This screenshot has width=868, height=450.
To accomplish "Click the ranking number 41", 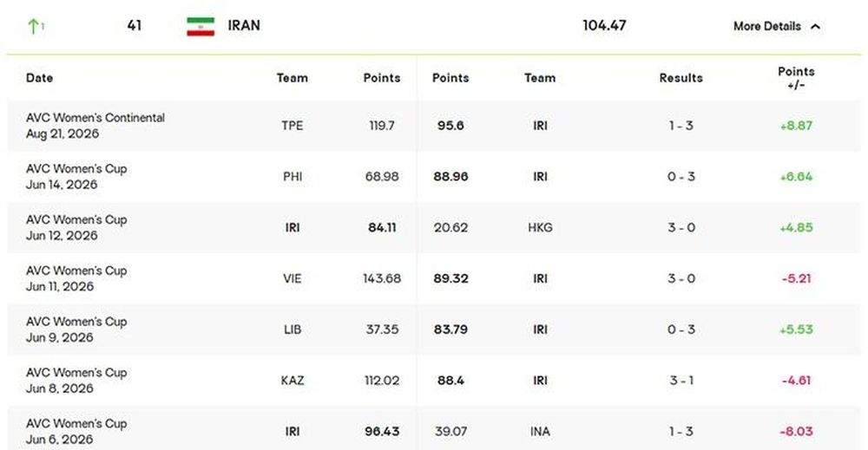I will coord(134,25).
